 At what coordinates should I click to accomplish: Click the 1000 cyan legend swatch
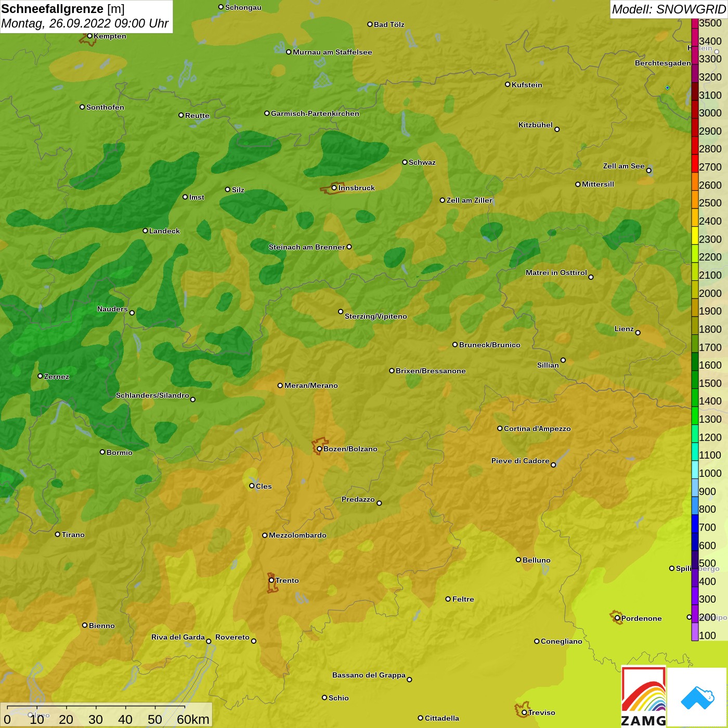point(695,469)
